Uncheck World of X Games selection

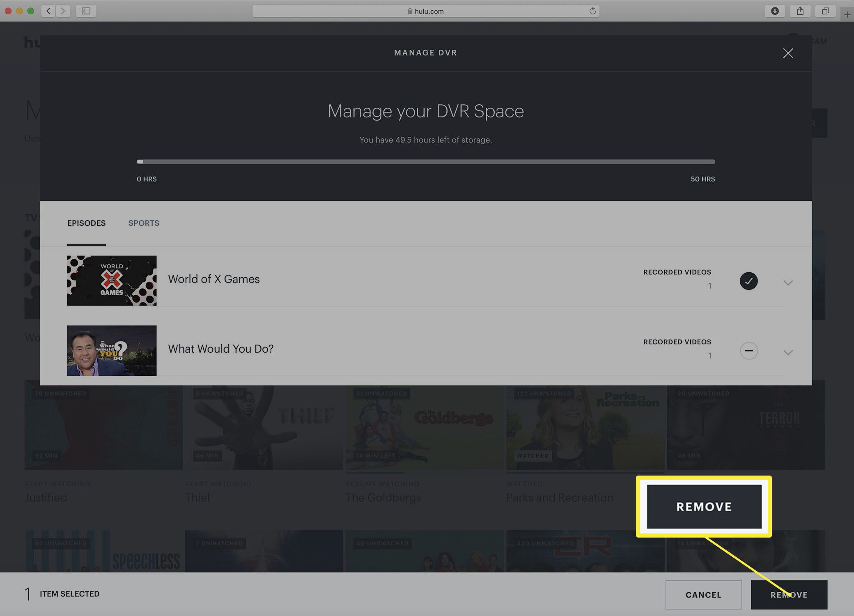pyautogui.click(x=748, y=281)
